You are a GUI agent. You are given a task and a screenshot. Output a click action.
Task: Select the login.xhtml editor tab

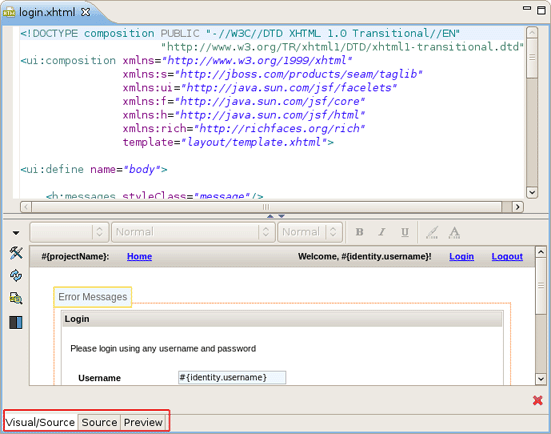(47, 12)
